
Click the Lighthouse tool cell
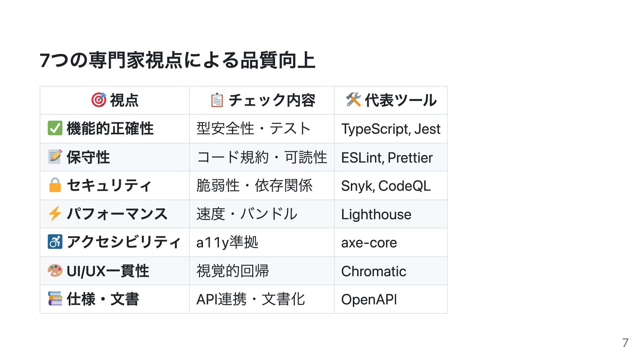click(391, 214)
